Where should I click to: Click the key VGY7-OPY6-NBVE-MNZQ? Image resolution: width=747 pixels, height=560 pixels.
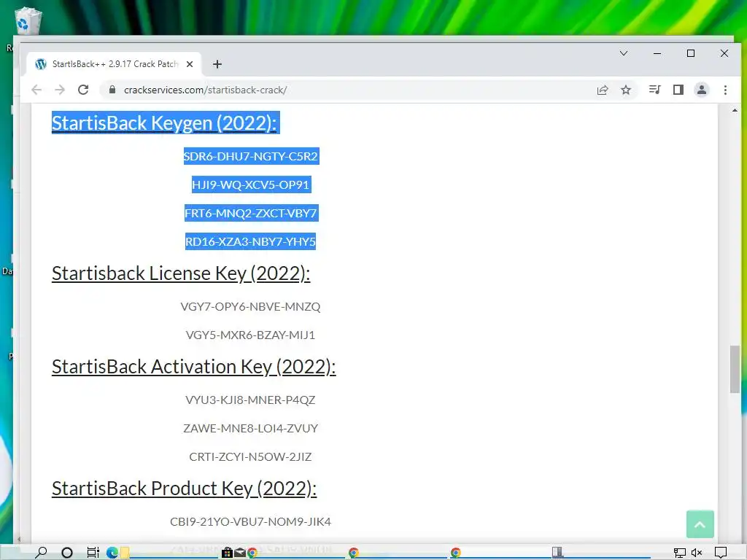pyautogui.click(x=251, y=307)
